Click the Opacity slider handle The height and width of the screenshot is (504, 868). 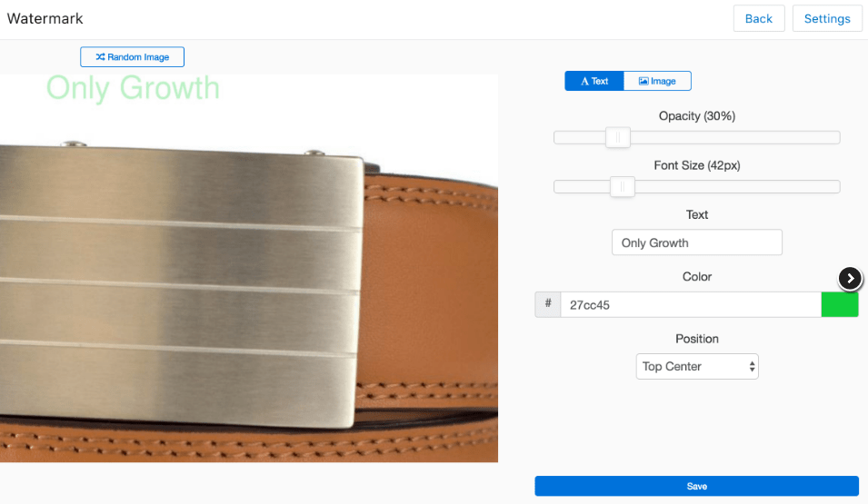(x=618, y=137)
